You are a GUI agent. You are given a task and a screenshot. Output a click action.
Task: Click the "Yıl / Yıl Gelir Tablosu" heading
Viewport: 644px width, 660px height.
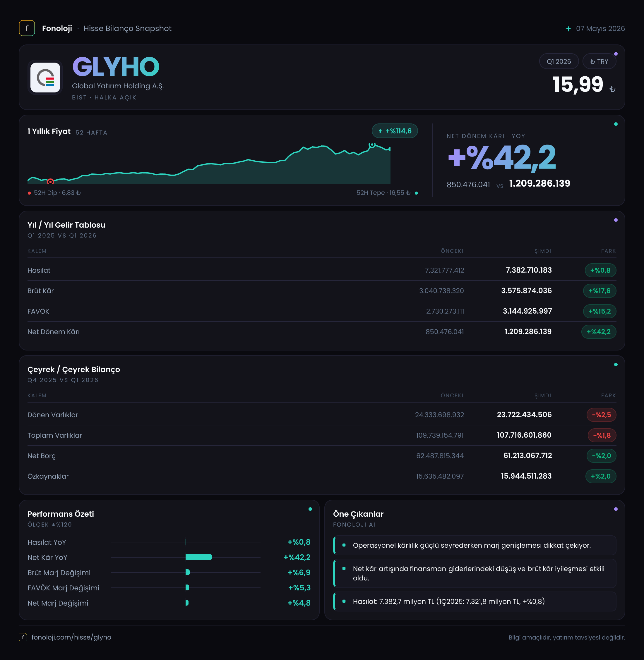tap(66, 225)
